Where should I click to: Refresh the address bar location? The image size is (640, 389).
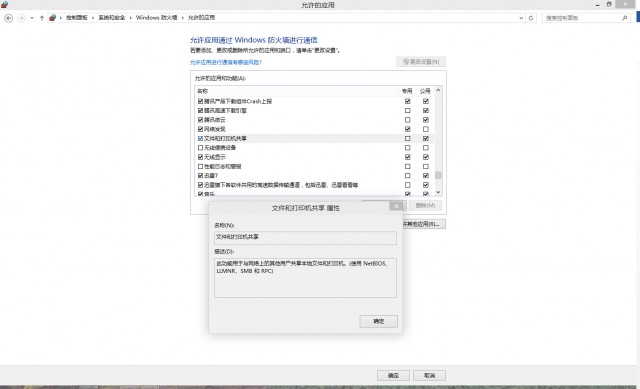(x=531, y=18)
